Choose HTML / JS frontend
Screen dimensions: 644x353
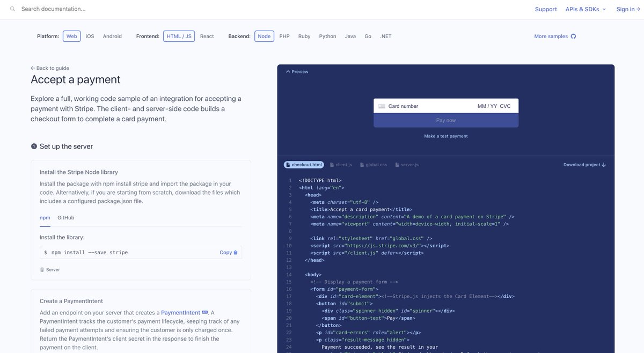click(179, 36)
